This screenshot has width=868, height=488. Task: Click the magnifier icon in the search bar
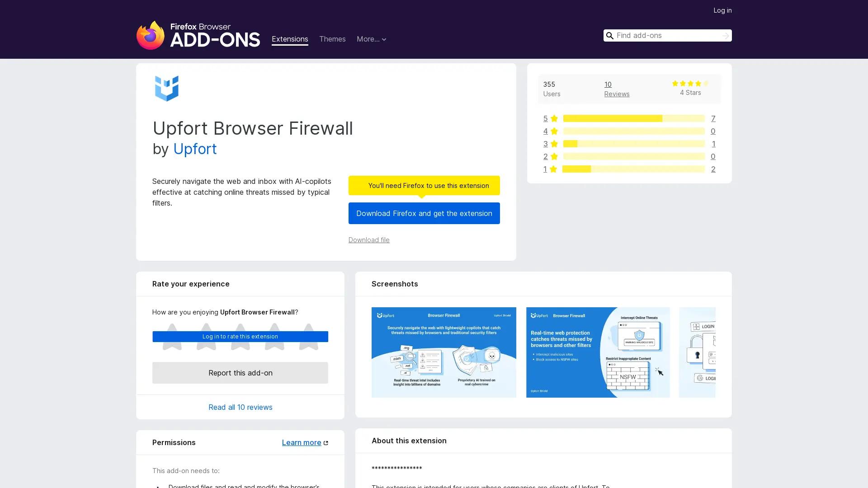pos(610,35)
